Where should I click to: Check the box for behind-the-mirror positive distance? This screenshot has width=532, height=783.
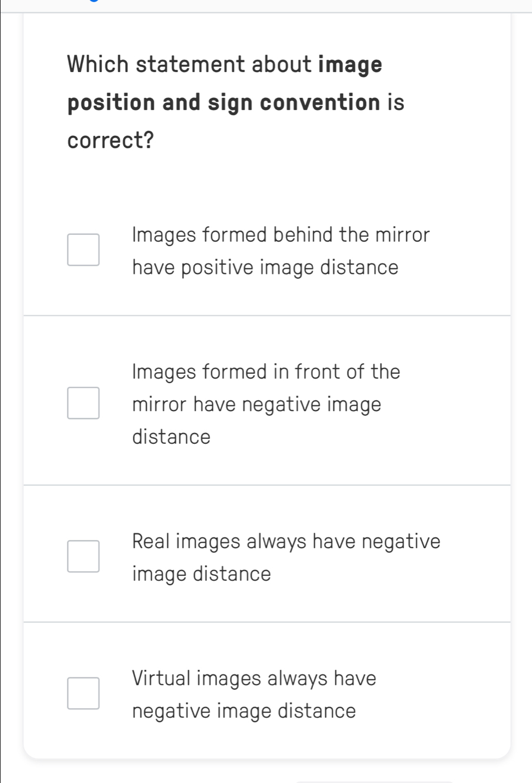(x=83, y=250)
